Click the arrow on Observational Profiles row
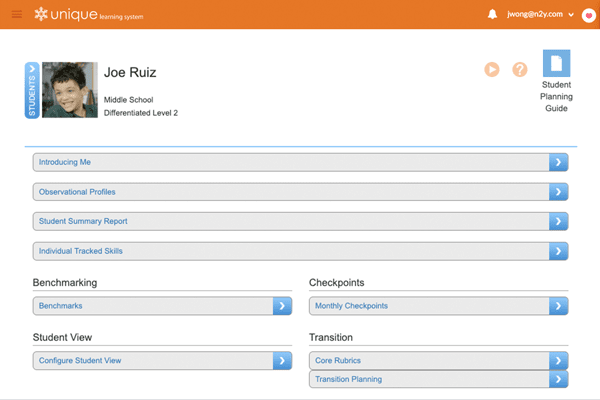600x400 pixels. [x=558, y=192]
